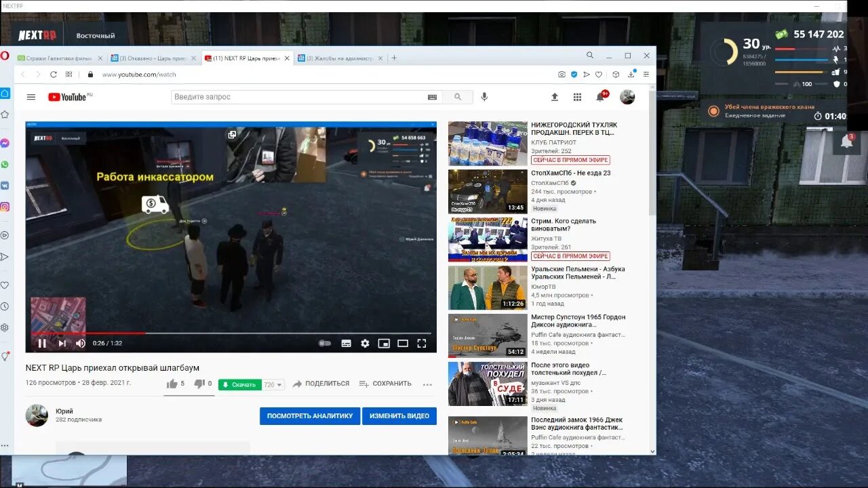Click СОХРАНИТЬ to save video

click(385, 384)
